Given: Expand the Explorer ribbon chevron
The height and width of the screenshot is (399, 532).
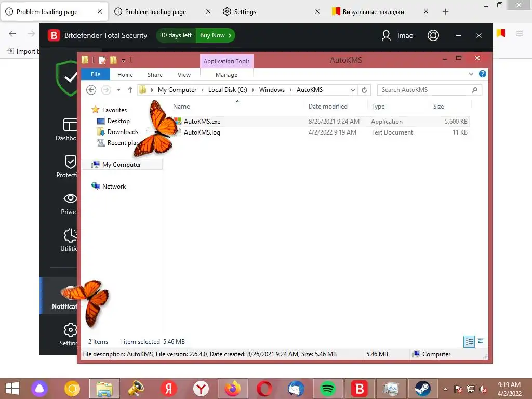Looking at the screenshot, I should tap(471, 74).
